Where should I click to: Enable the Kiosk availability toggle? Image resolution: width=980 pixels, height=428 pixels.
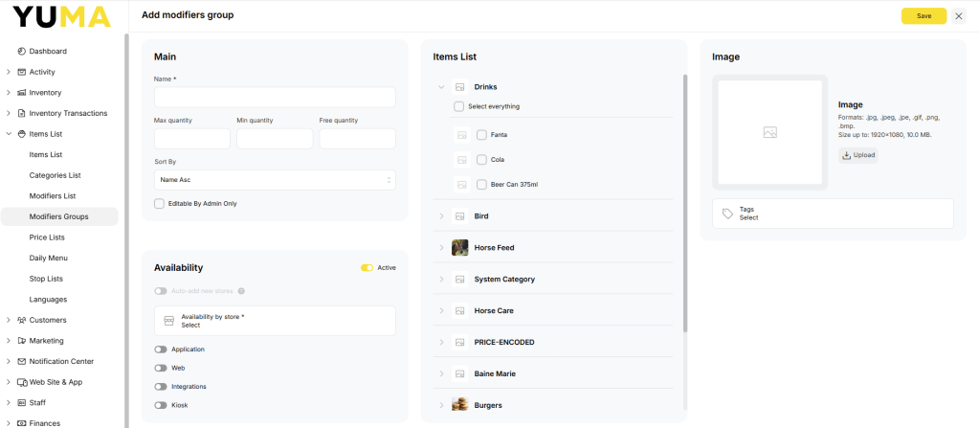click(161, 405)
